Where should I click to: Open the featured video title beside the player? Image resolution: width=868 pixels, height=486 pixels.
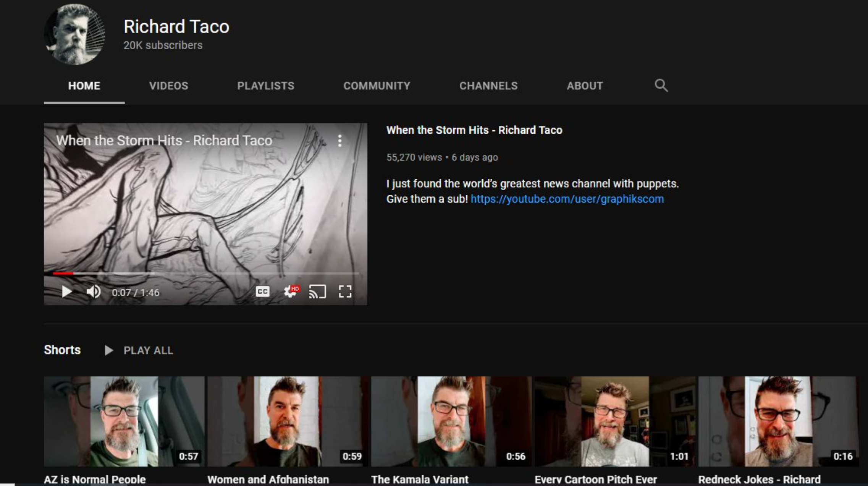pyautogui.click(x=474, y=130)
